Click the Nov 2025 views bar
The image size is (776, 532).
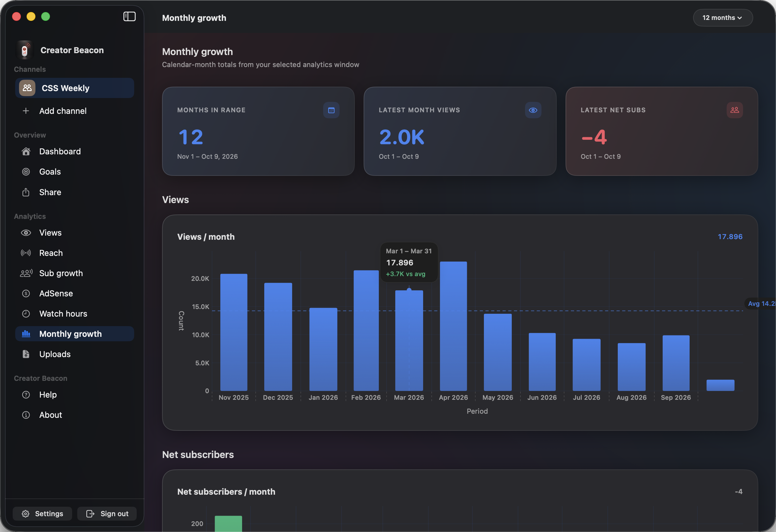click(x=234, y=332)
